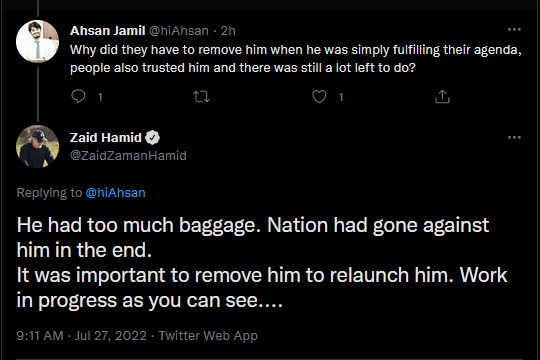
Task: Click Zaid Hamid's verified badge
Action: click(152, 138)
